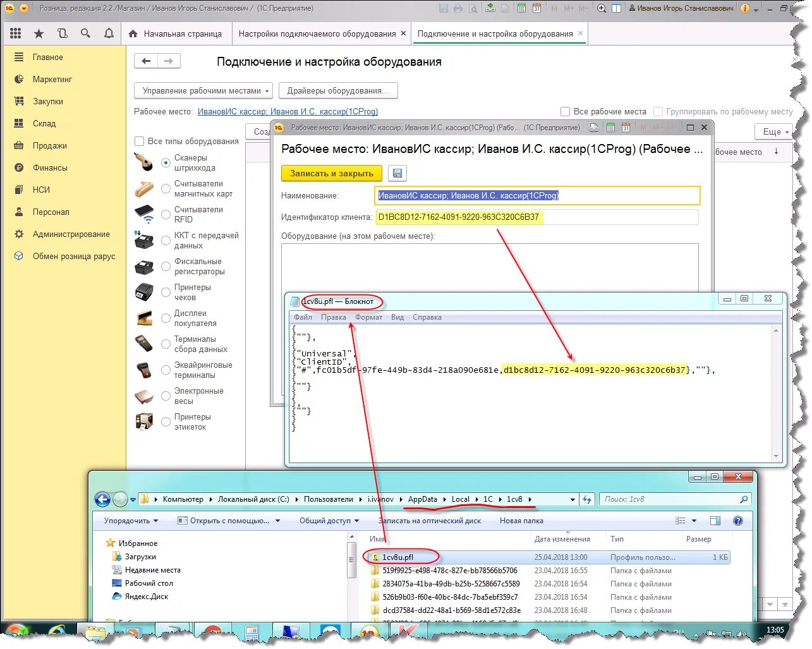Click the floppy disk save icon in the workplace dialog
This screenshot has height=649, width=812.
(397, 173)
